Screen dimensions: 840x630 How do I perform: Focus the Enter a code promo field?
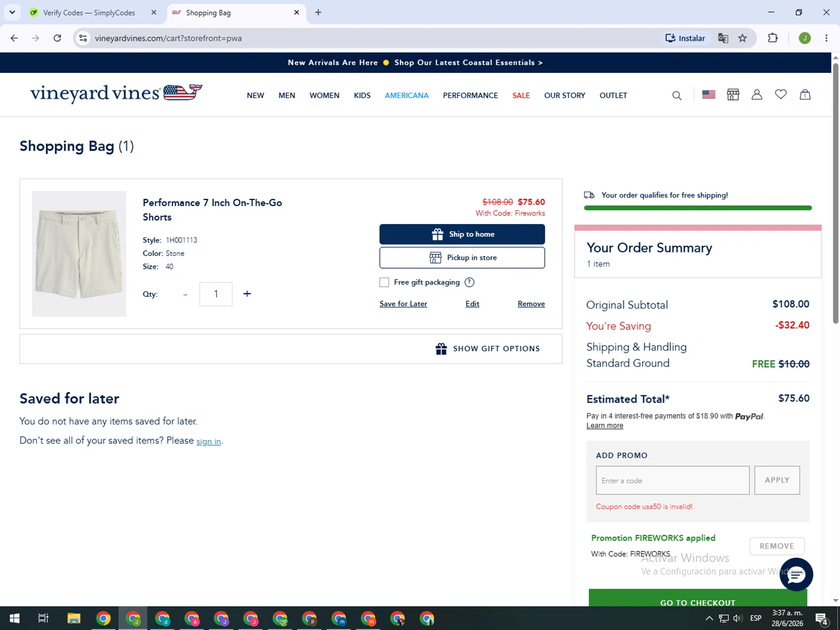tap(673, 480)
